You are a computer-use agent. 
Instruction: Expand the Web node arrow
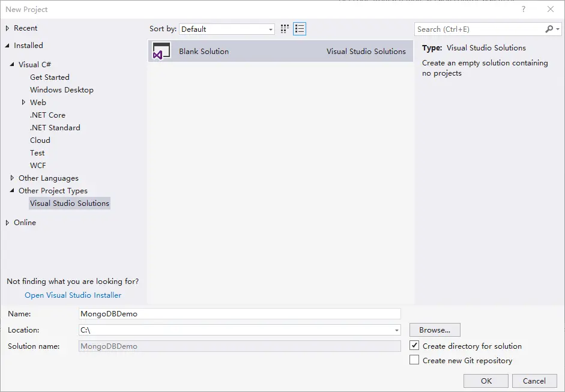[23, 102]
